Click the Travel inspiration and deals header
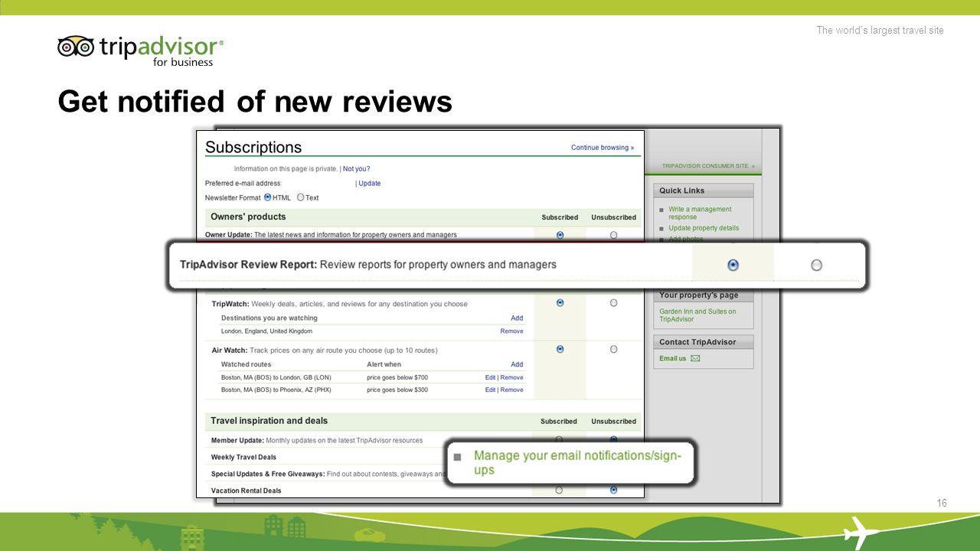The image size is (980, 551). 269,421
